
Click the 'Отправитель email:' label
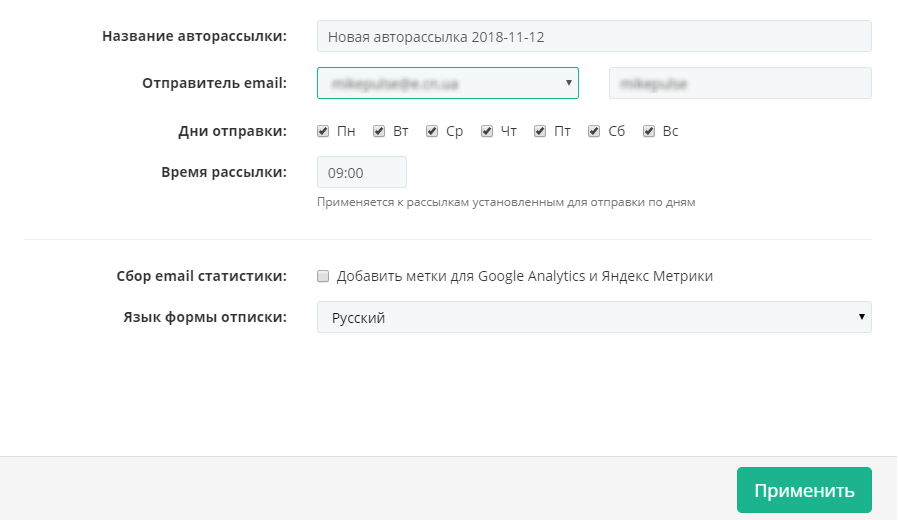[x=214, y=83]
